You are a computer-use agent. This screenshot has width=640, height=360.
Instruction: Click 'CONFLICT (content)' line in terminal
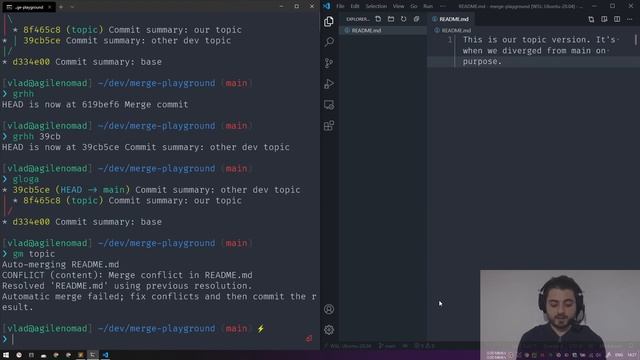coord(127,275)
